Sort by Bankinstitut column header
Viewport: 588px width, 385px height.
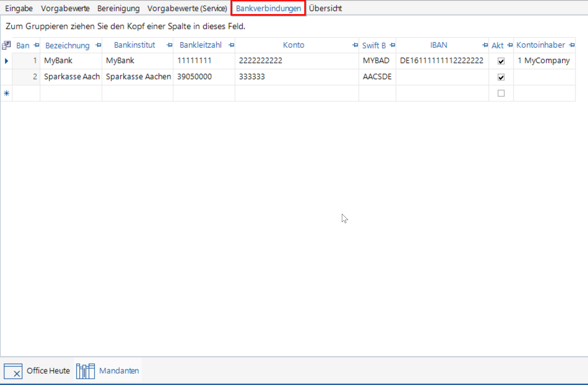coord(134,45)
